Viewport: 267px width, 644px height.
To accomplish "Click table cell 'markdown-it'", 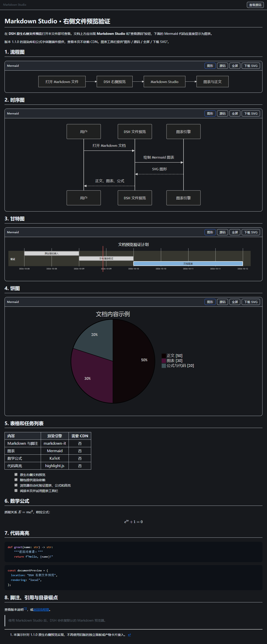I will [55, 443].
